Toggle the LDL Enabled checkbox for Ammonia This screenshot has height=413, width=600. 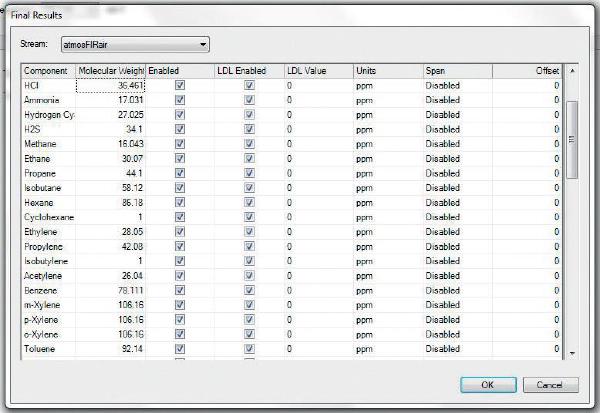pyautogui.click(x=249, y=100)
